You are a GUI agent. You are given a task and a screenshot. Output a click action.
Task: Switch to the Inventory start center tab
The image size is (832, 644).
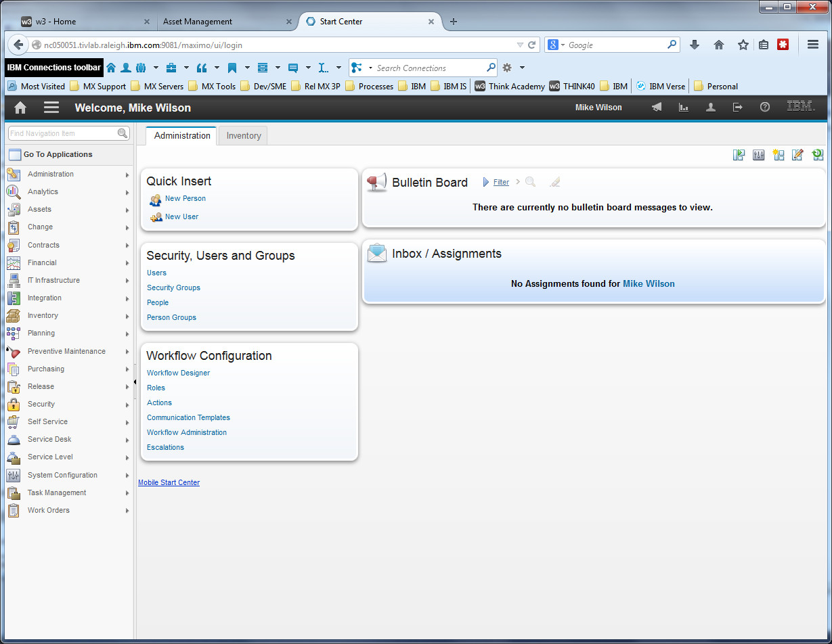click(x=244, y=136)
